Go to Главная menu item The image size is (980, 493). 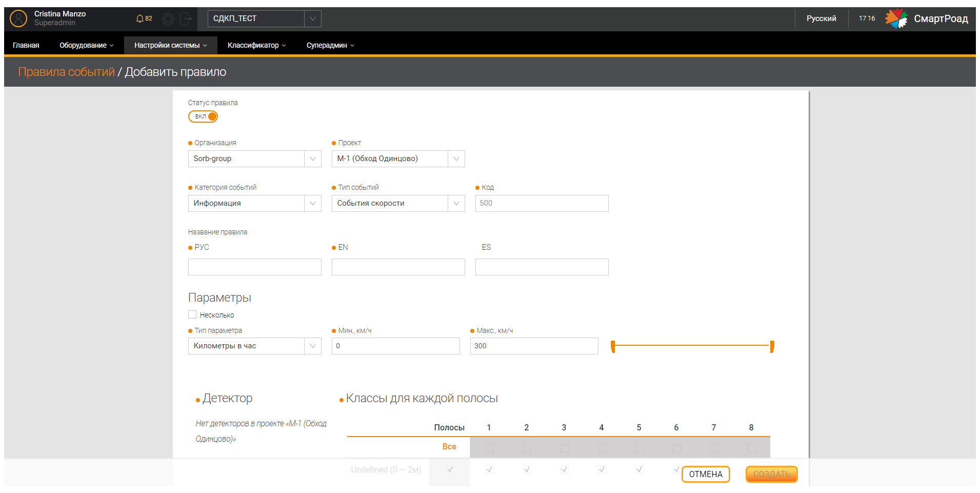click(26, 45)
